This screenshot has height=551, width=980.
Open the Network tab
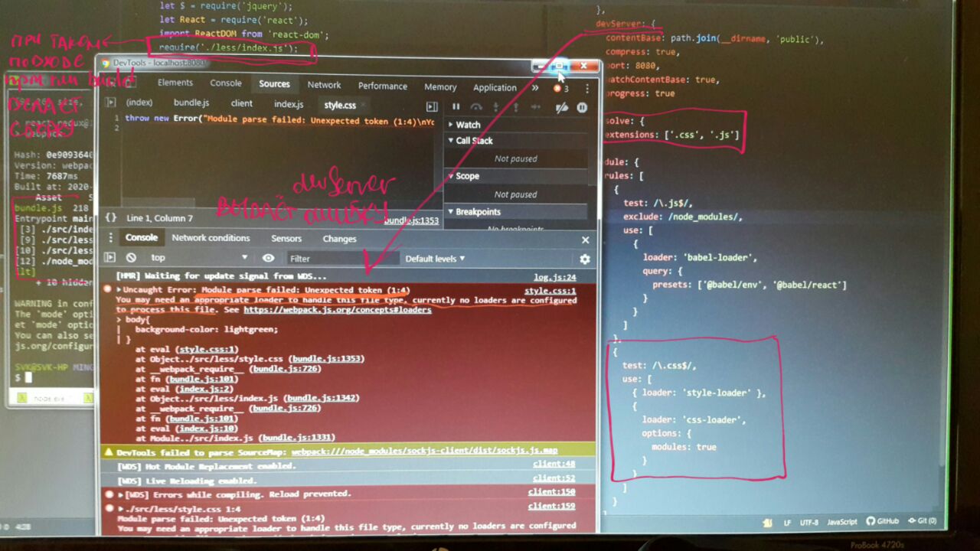(324, 85)
